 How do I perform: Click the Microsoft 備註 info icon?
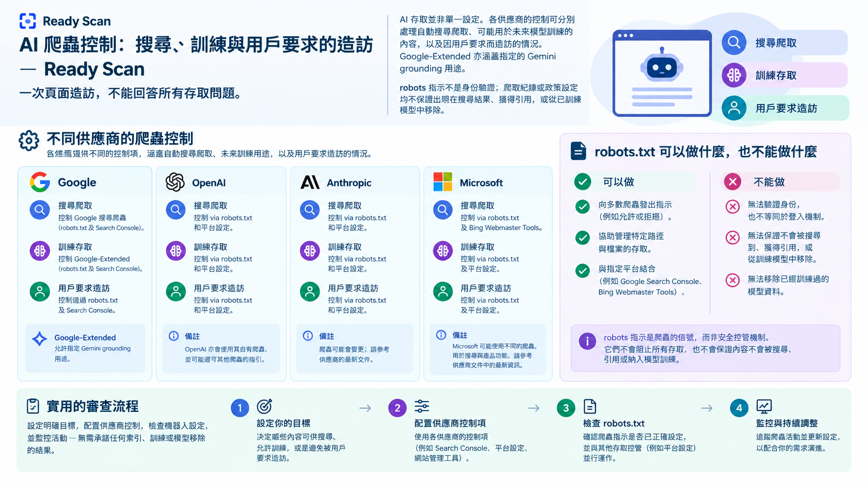point(441,335)
